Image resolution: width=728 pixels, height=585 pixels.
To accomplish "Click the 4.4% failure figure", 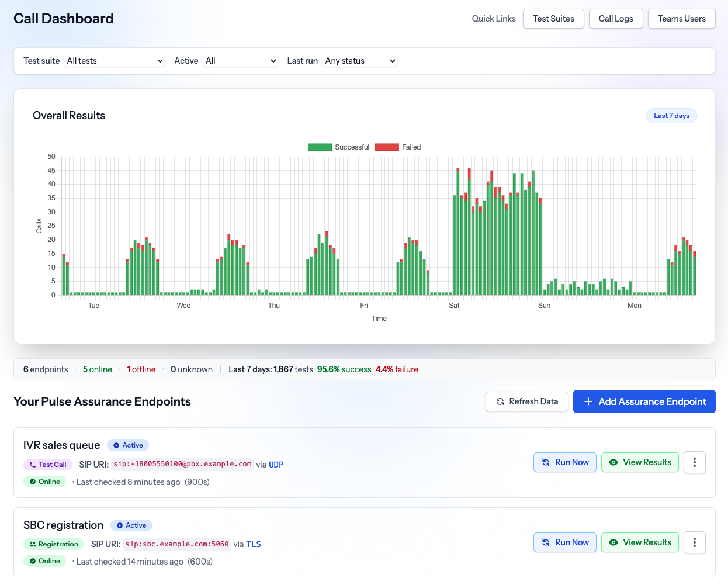I will point(397,369).
